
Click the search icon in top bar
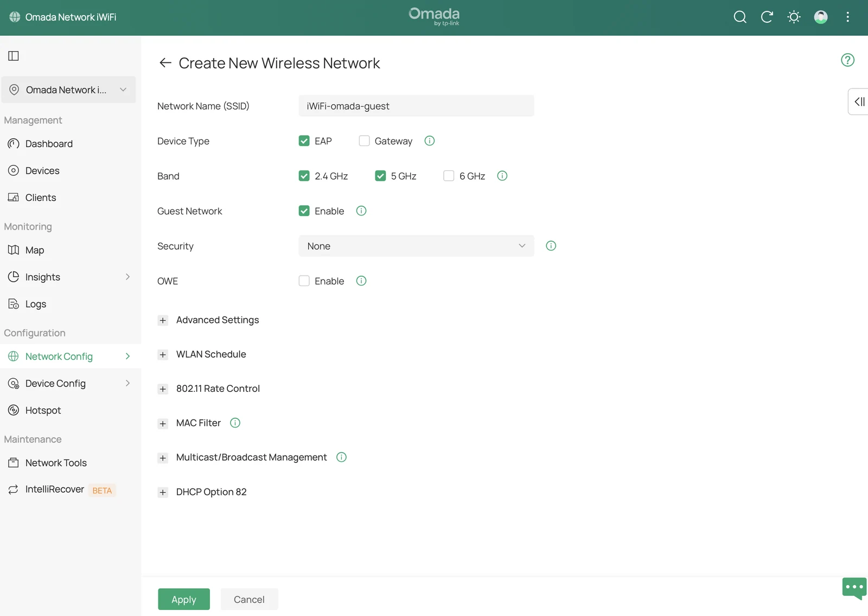pos(740,17)
